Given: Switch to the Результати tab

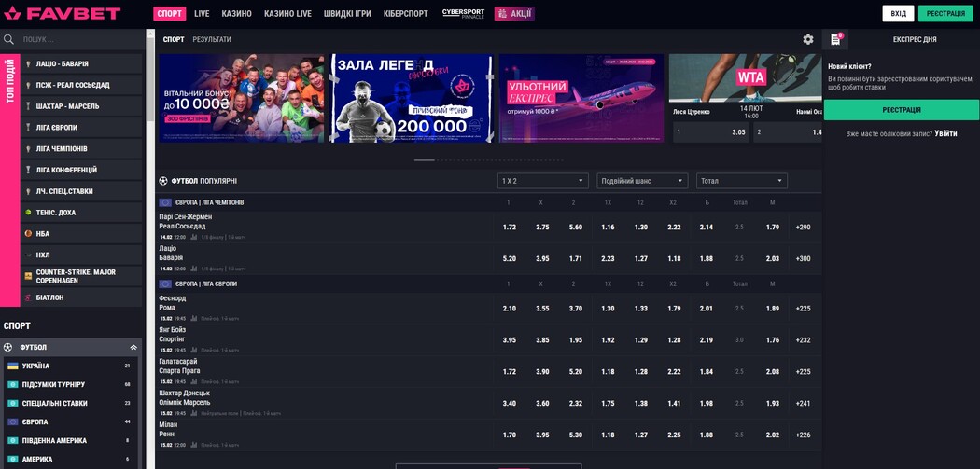Looking at the screenshot, I should click(212, 39).
